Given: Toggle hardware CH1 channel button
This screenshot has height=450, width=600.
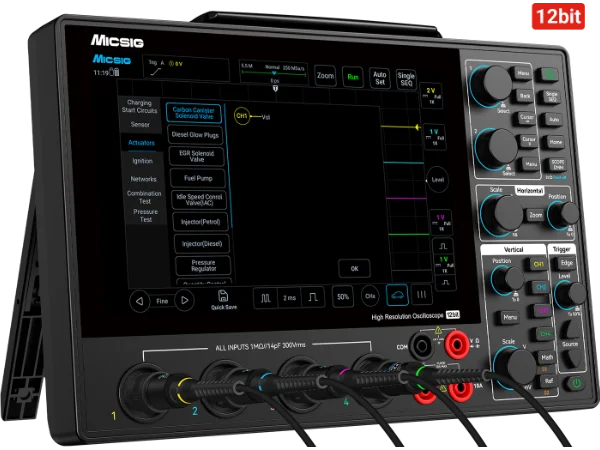Looking at the screenshot, I should tap(538, 264).
